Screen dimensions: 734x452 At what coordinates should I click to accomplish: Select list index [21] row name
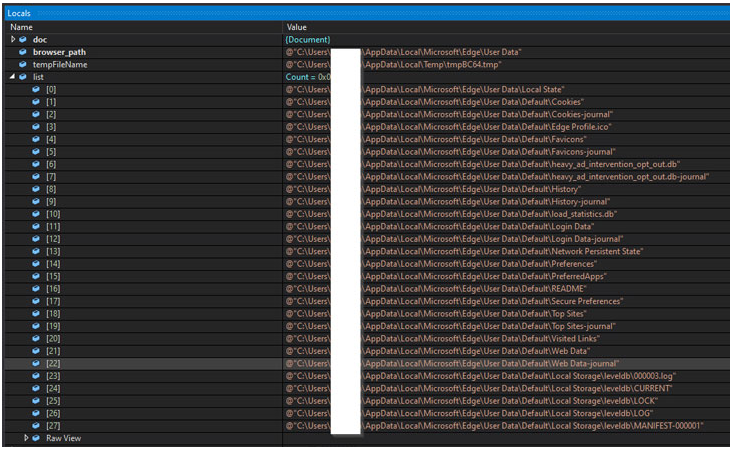(53, 351)
